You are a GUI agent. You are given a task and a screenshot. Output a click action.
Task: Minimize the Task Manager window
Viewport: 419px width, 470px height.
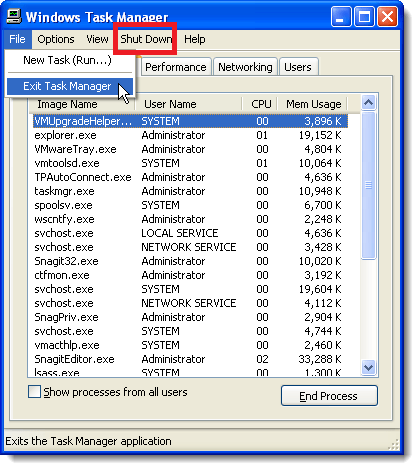tap(341, 16)
